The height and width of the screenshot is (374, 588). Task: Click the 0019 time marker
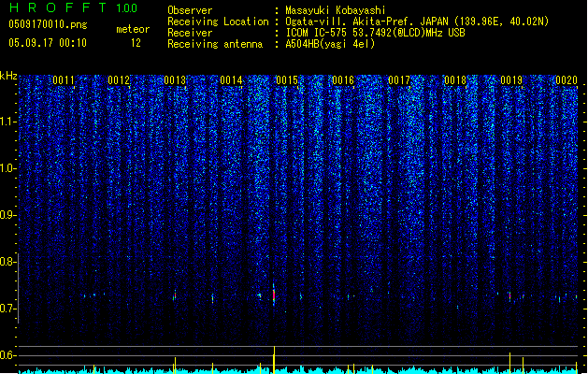(x=511, y=80)
